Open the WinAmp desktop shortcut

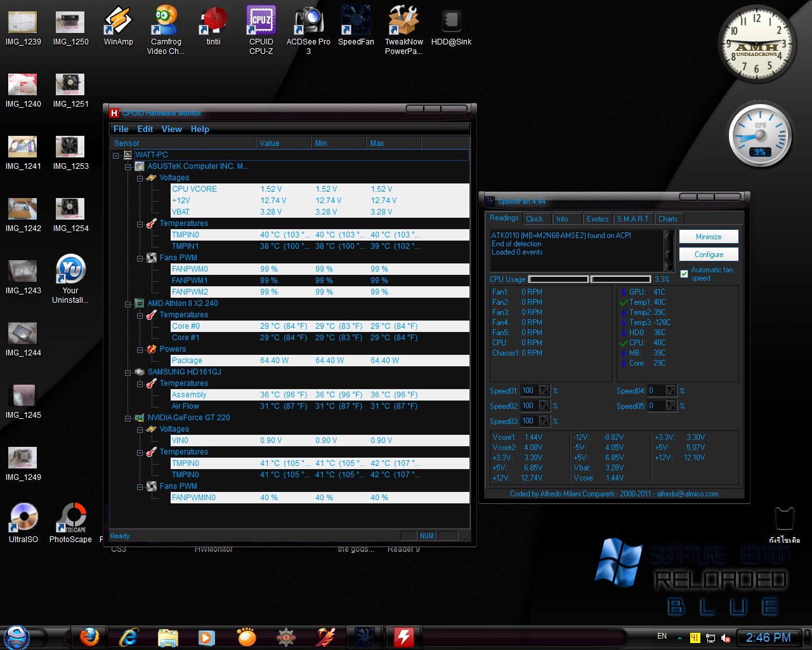pyautogui.click(x=119, y=26)
